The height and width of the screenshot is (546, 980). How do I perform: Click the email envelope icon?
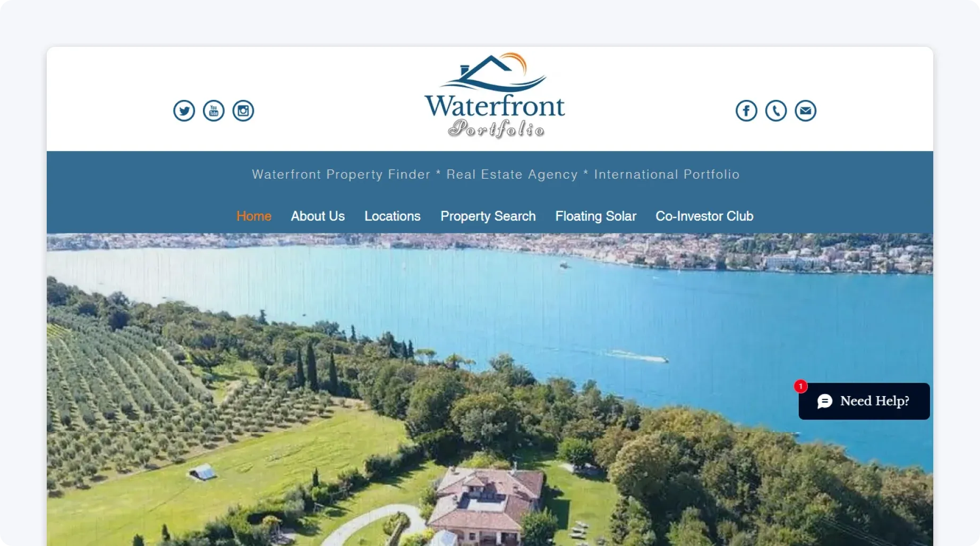tap(806, 111)
